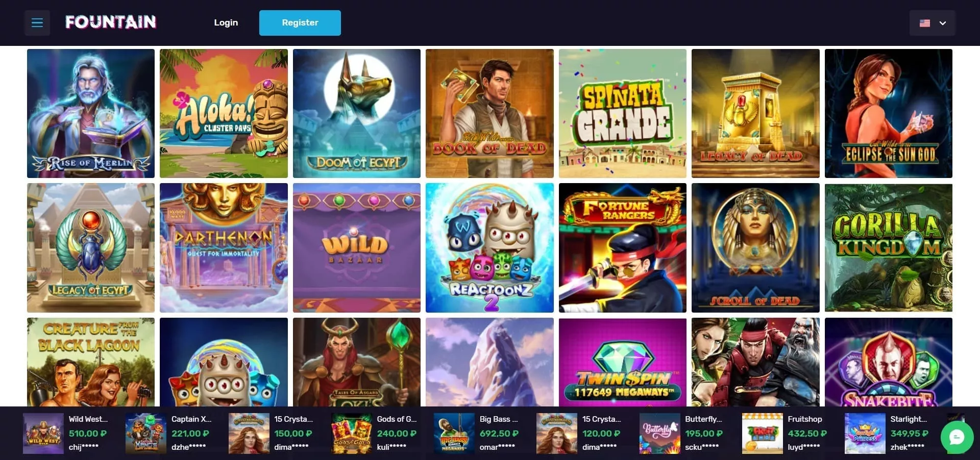The image size is (980, 460).
Task: Open the hamburger menu icon
Action: click(37, 23)
